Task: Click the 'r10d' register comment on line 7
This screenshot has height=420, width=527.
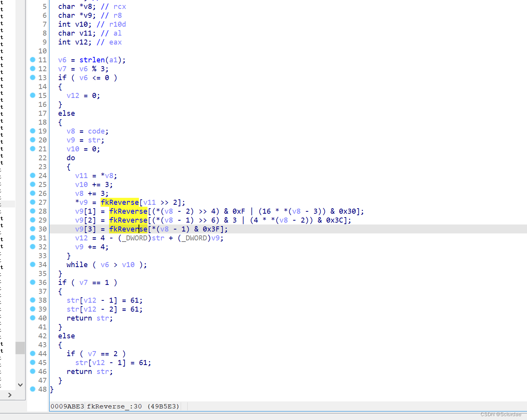Action: coord(118,24)
